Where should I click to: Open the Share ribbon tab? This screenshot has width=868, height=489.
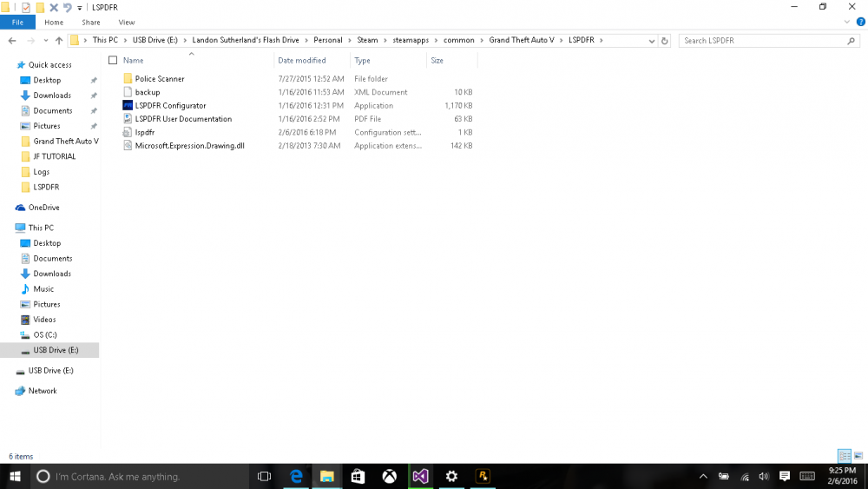(x=91, y=23)
